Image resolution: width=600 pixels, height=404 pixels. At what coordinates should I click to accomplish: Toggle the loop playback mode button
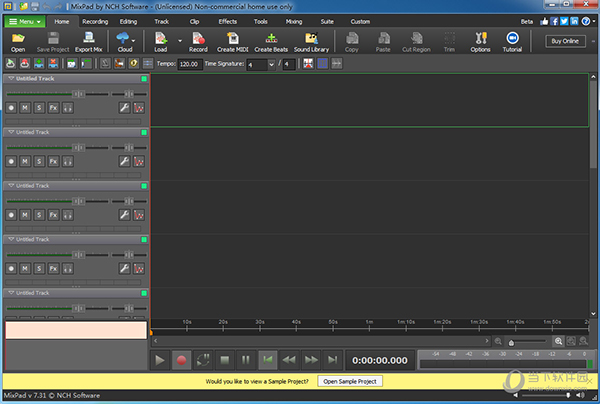[x=203, y=360]
